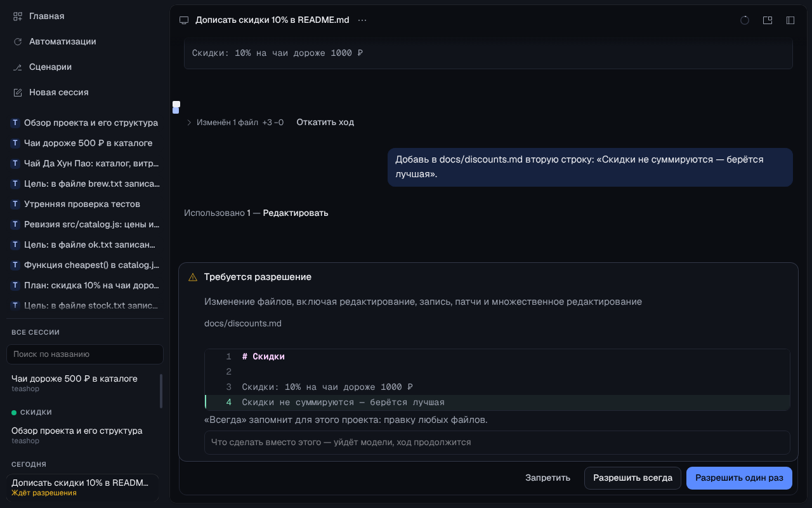Open the three-dot menu beside the session title
The image size is (812, 508).
362,20
